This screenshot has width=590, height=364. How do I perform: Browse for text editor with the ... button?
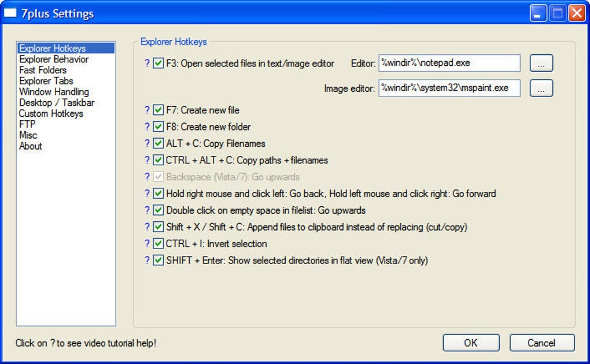541,64
